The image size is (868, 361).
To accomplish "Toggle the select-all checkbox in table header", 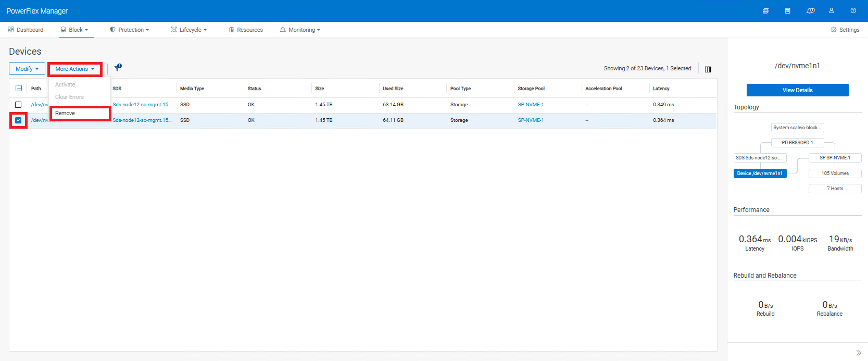I will coord(19,89).
